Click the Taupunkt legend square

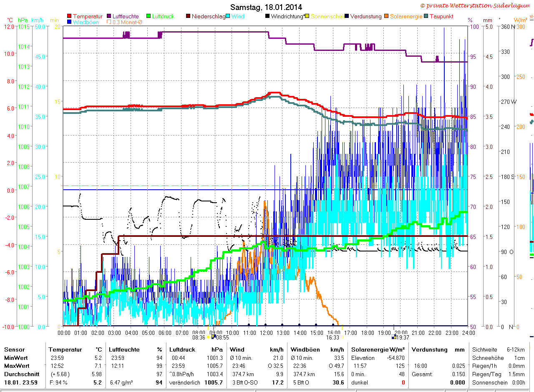pyautogui.click(x=426, y=16)
